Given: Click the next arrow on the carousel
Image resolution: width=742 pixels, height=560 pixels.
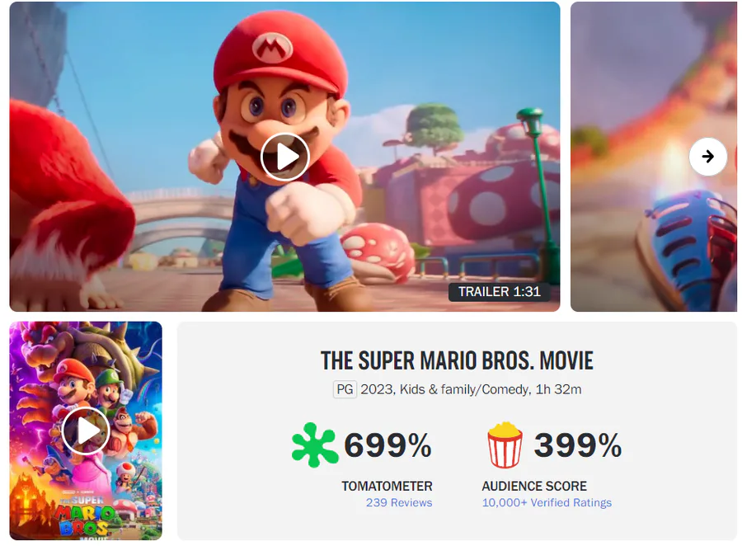Looking at the screenshot, I should 708,157.
